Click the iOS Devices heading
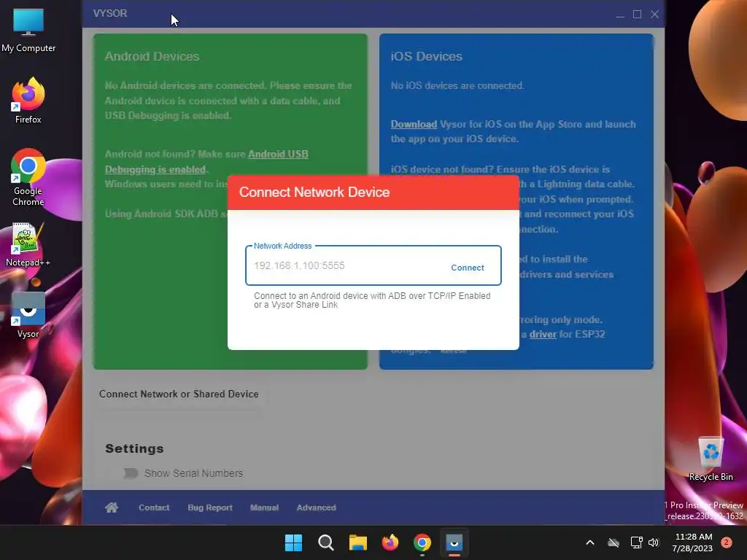 click(x=426, y=56)
